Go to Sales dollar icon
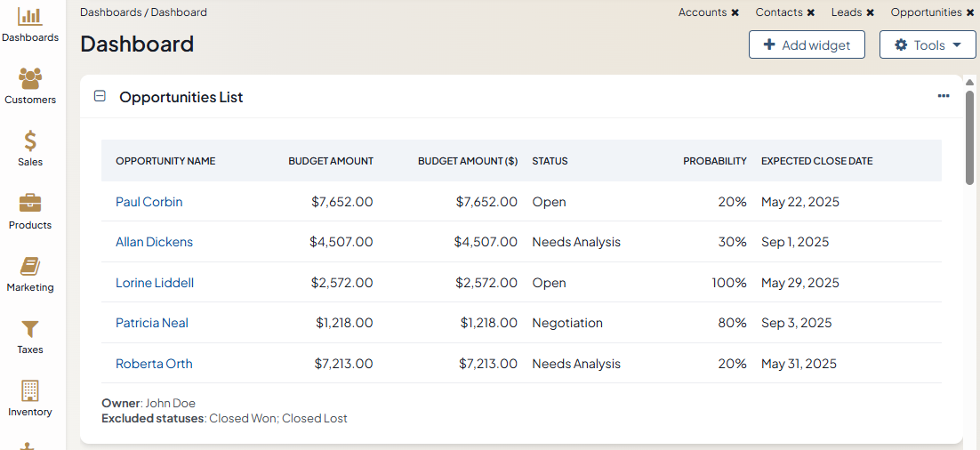This screenshot has width=980, height=450. [x=30, y=141]
